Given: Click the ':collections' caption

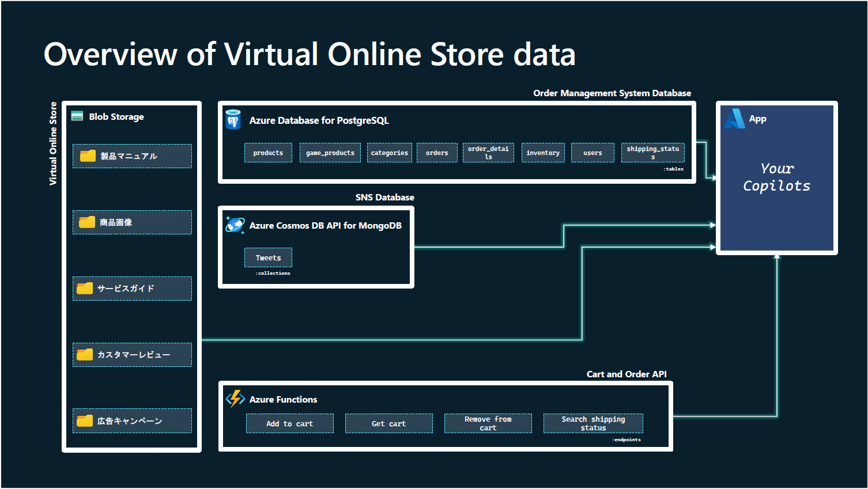Looking at the screenshot, I should point(273,273).
